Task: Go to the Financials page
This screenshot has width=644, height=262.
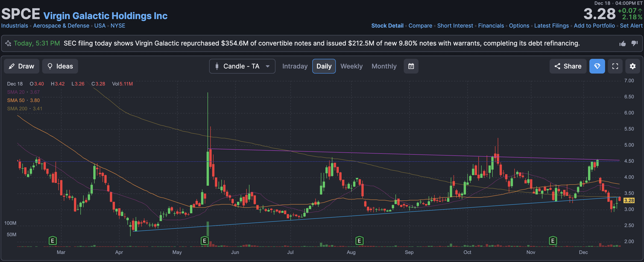Action: (491, 26)
